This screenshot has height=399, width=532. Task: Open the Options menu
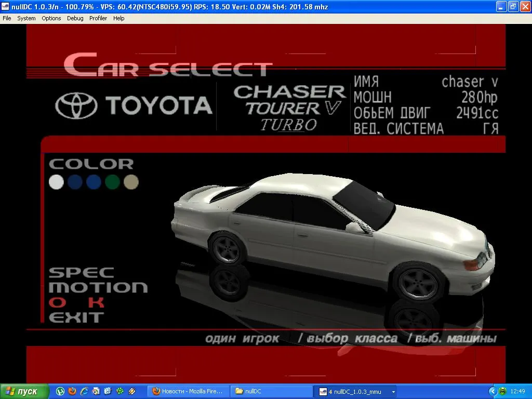coord(51,18)
